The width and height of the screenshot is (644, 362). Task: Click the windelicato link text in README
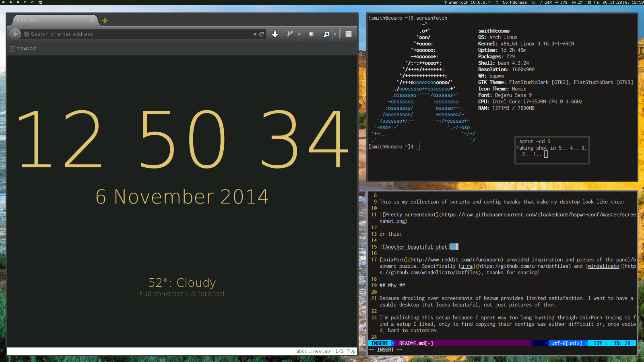tap(603, 266)
